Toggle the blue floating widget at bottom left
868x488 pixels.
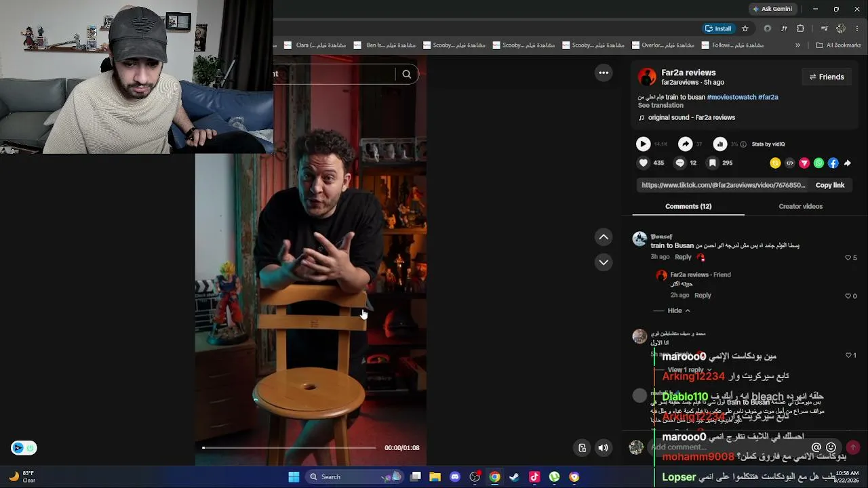tap(24, 447)
